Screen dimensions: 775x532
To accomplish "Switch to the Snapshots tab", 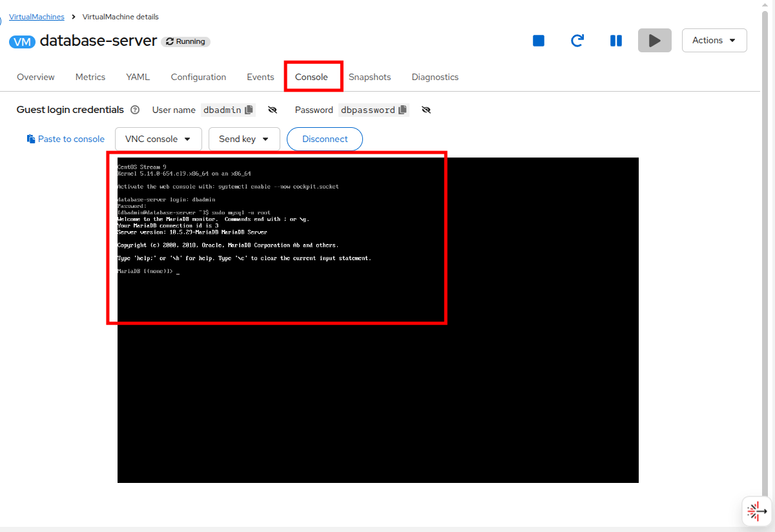I will coord(369,77).
